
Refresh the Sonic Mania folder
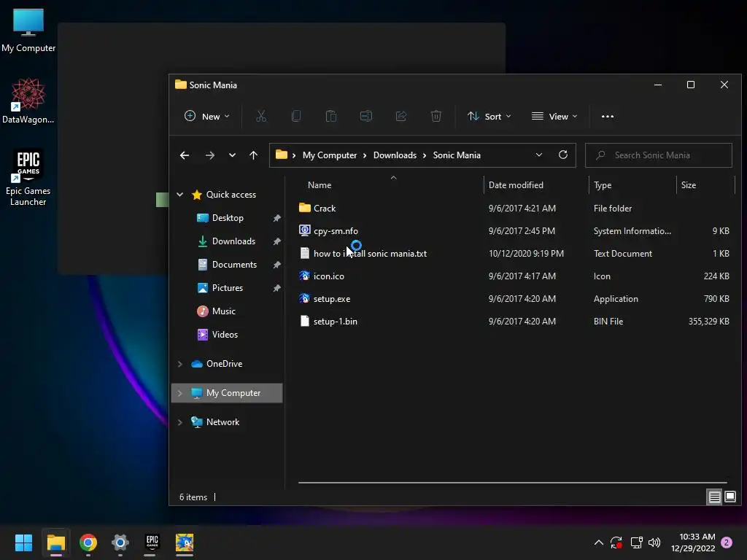(x=562, y=155)
